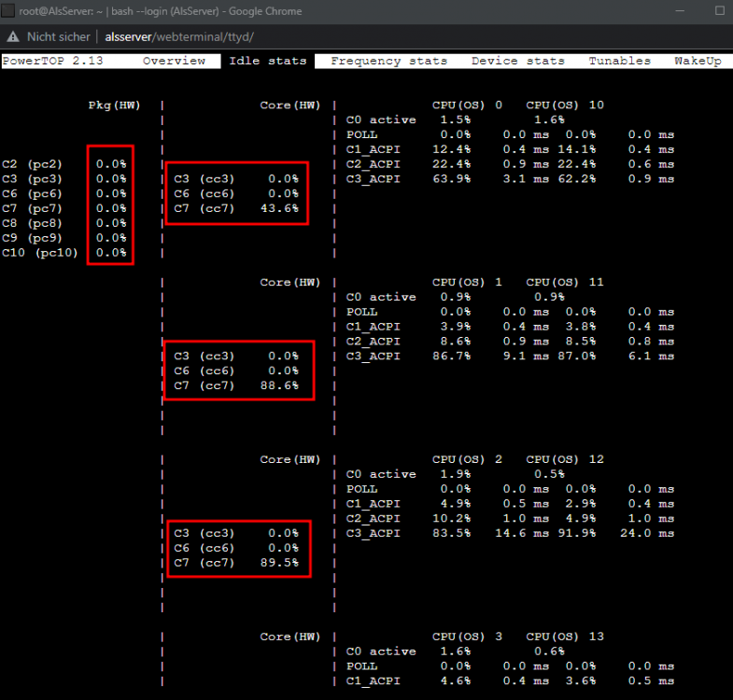
Task: Open the Device stats tab
Action: (518, 61)
